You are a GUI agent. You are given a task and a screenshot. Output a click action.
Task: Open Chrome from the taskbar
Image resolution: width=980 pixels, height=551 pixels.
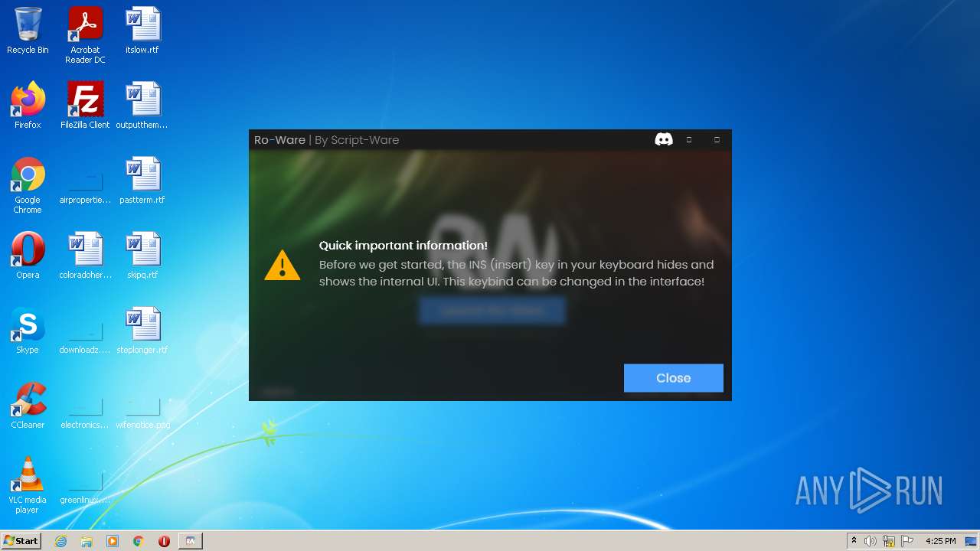pos(139,541)
